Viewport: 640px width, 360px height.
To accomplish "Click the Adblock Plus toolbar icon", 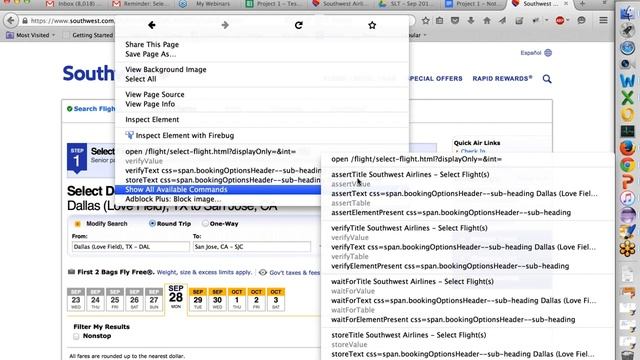I will click(560, 20).
